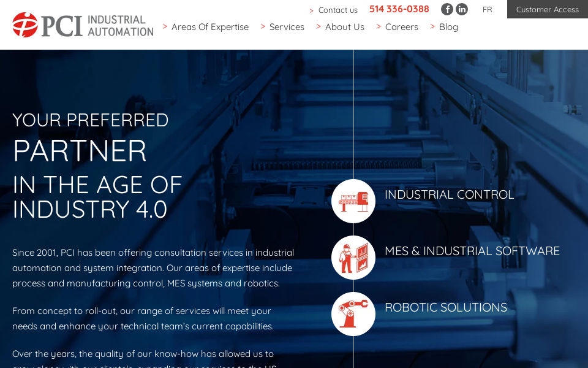Open the Contact us link

[337, 10]
